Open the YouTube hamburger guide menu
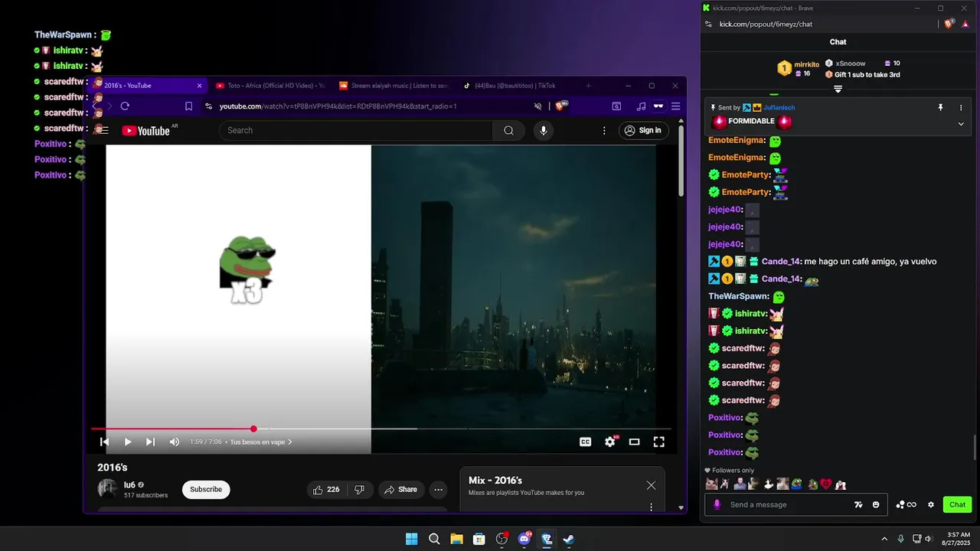 coord(105,130)
